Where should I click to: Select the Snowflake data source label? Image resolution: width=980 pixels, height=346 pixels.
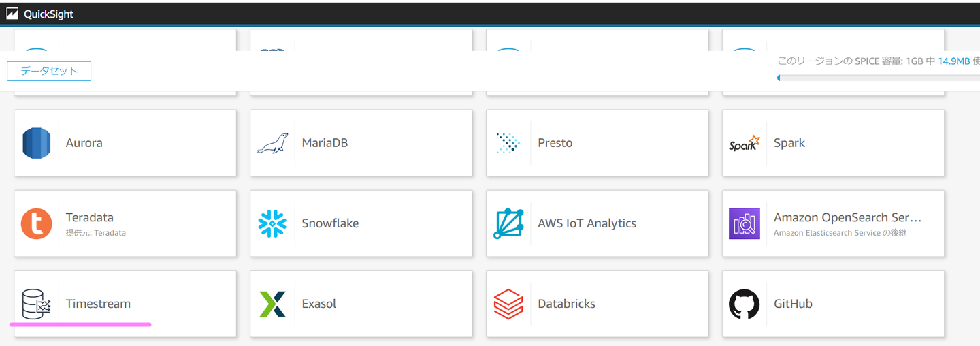point(330,223)
